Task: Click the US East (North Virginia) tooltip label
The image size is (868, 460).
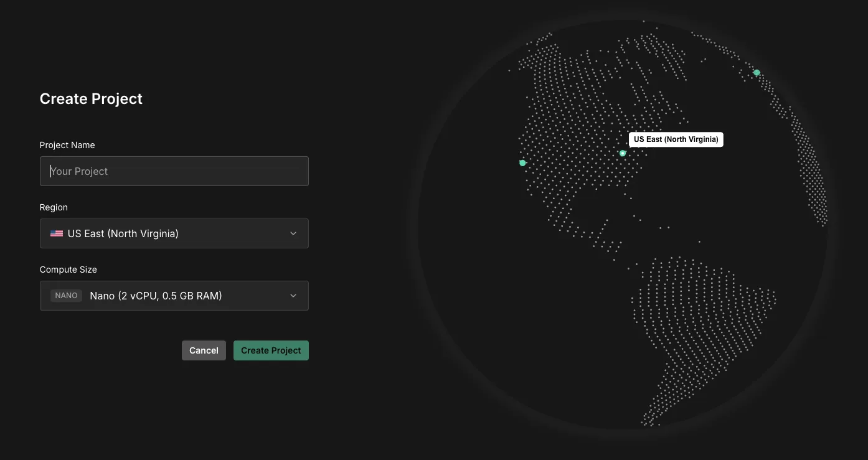Action: point(676,139)
